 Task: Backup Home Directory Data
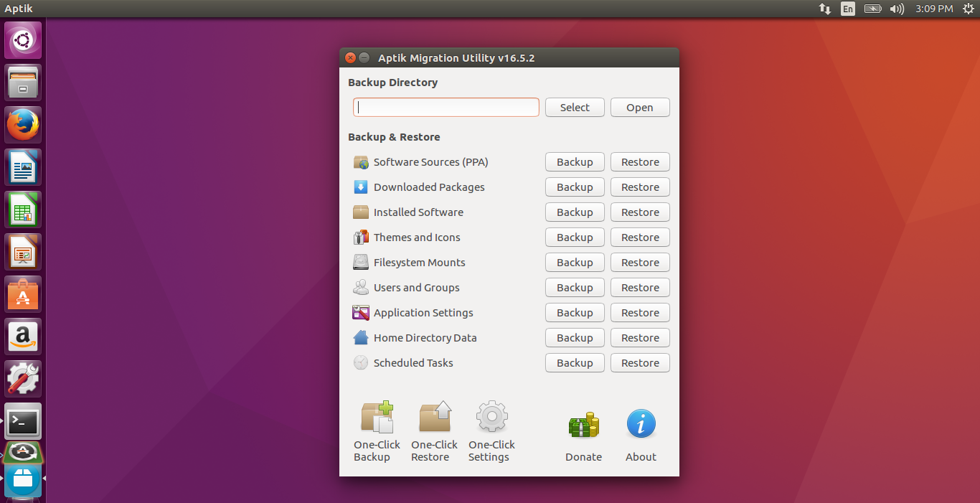(575, 338)
